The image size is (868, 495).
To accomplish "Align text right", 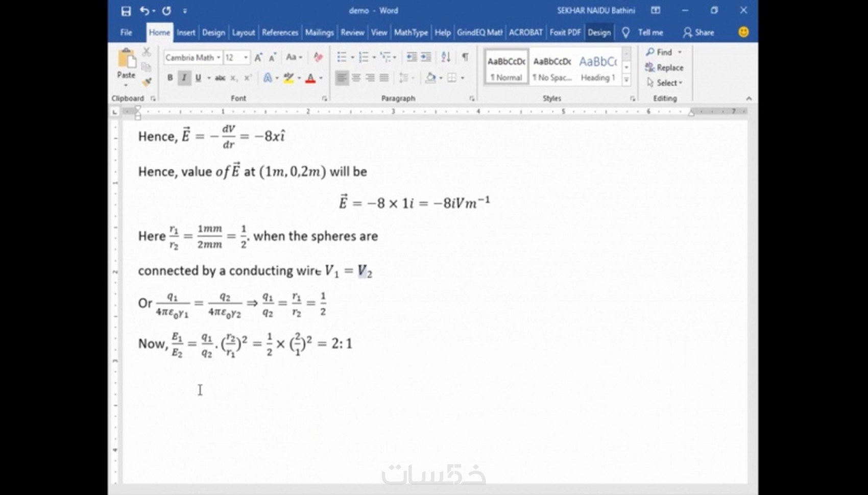I will [x=370, y=78].
